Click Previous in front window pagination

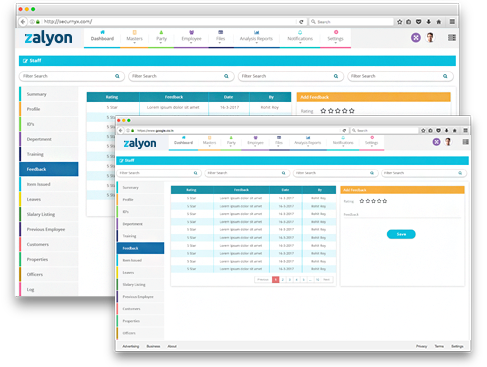(263, 279)
